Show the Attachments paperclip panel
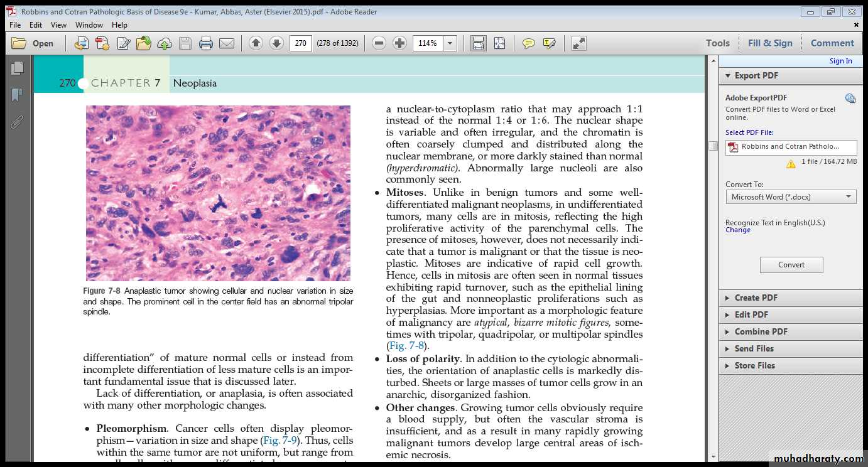 (x=17, y=121)
